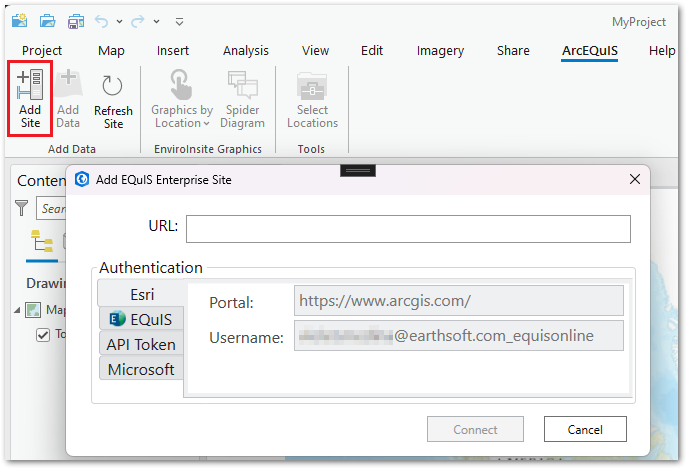Select the Microsoft authentication tab
687x469 pixels.
pos(141,370)
